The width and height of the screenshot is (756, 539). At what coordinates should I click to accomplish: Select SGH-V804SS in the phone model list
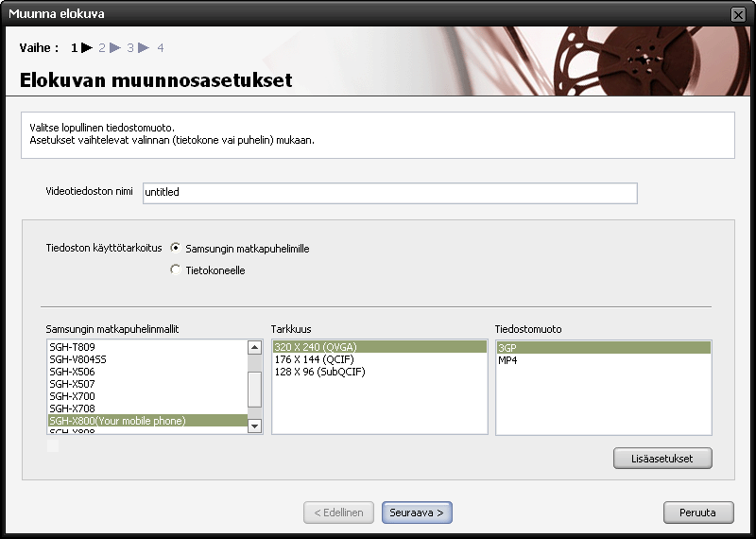point(147,359)
